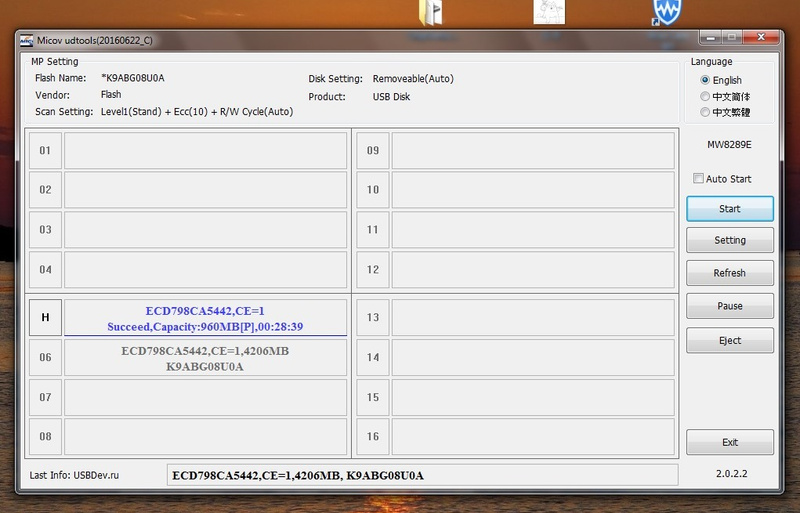
Task: Select port slot number 06
Action: [x=45, y=357]
